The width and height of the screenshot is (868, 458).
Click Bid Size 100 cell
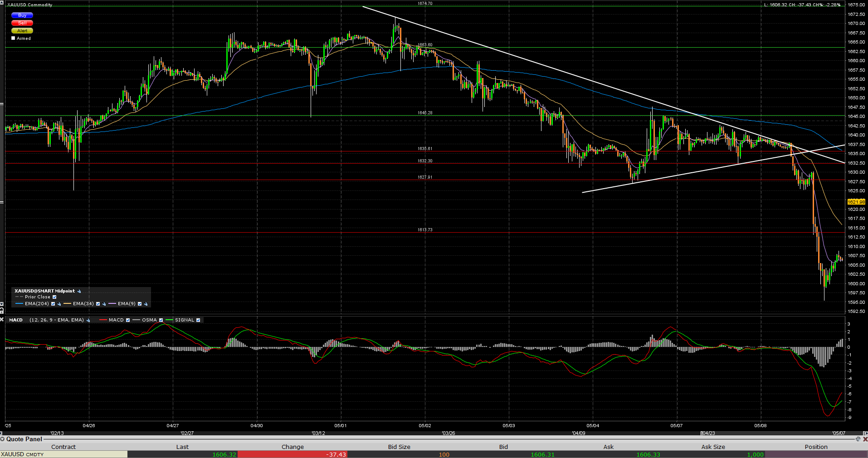(399, 454)
